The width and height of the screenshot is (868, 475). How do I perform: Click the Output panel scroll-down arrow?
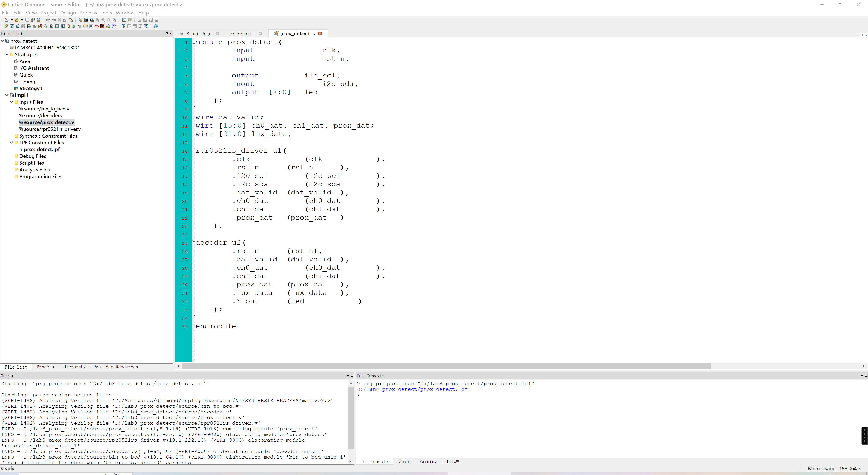[x=351, y=461]
